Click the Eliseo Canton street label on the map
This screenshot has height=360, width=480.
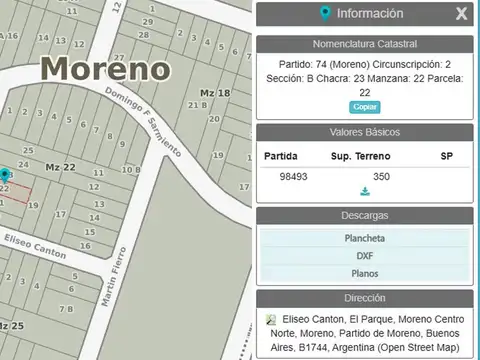click(35, 246)
